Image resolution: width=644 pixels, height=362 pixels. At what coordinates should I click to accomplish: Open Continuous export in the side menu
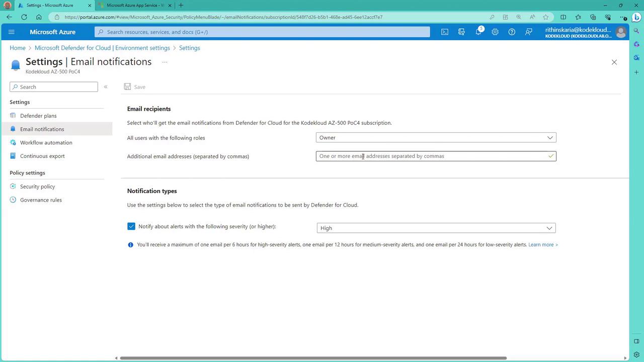pyautogui.click(x=42, y=156)
